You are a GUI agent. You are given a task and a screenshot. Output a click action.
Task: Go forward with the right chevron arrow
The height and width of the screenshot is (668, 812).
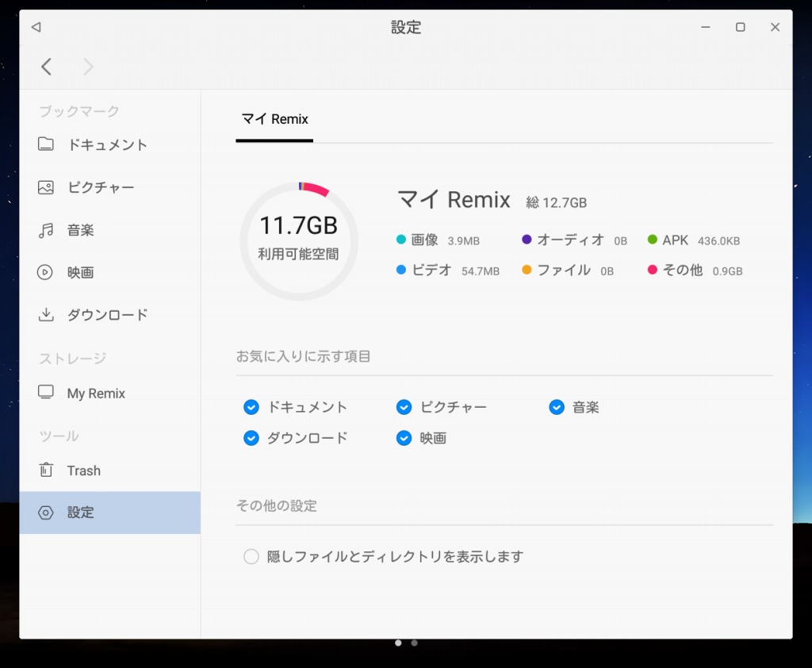[x=88, y=67]
